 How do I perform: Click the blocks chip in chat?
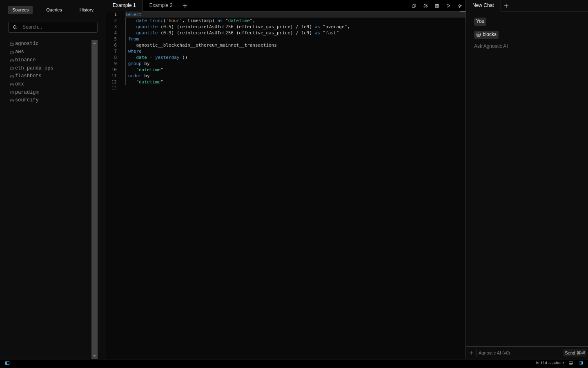coord(486,35)
